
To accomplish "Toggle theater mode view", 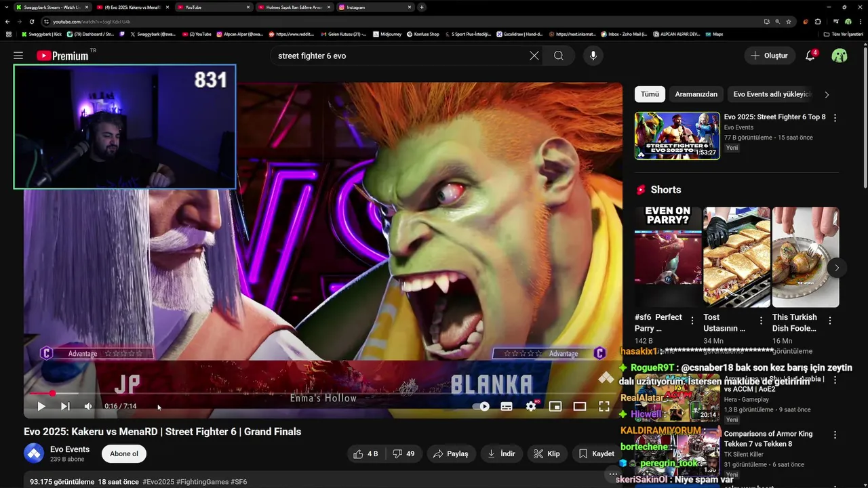I will click(580, 407).
